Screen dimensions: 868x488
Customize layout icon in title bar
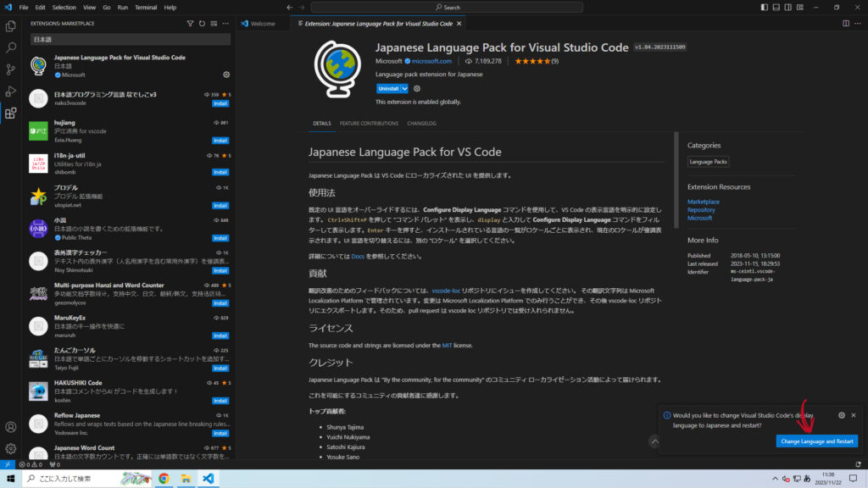coord(800,7)
